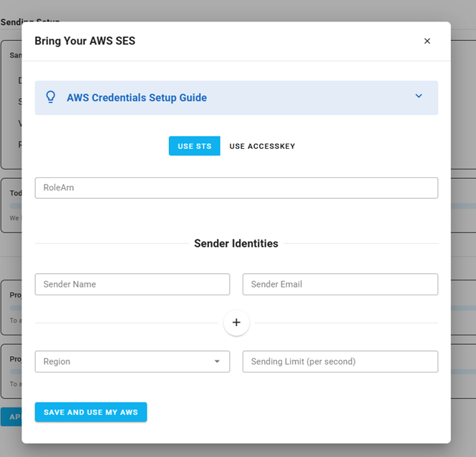Screen dimensions: 476x457
Task: Focus the RoleArn input field
Action: [236, 187]
